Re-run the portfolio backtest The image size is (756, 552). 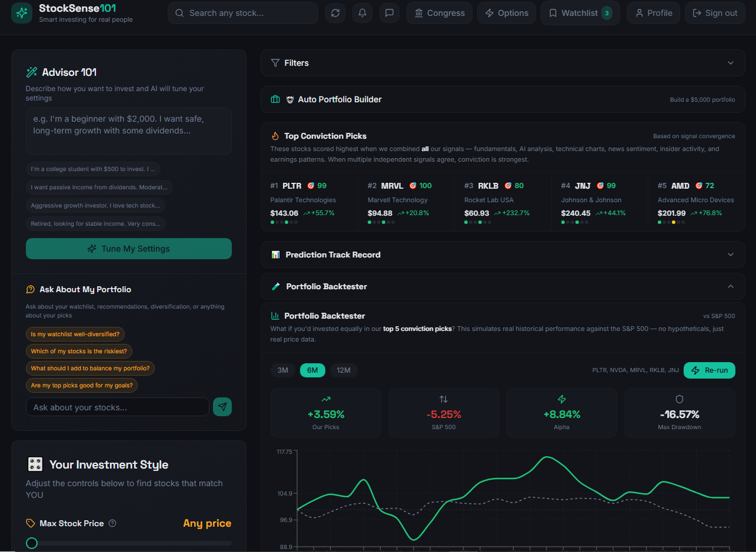[x=709, y=370]
